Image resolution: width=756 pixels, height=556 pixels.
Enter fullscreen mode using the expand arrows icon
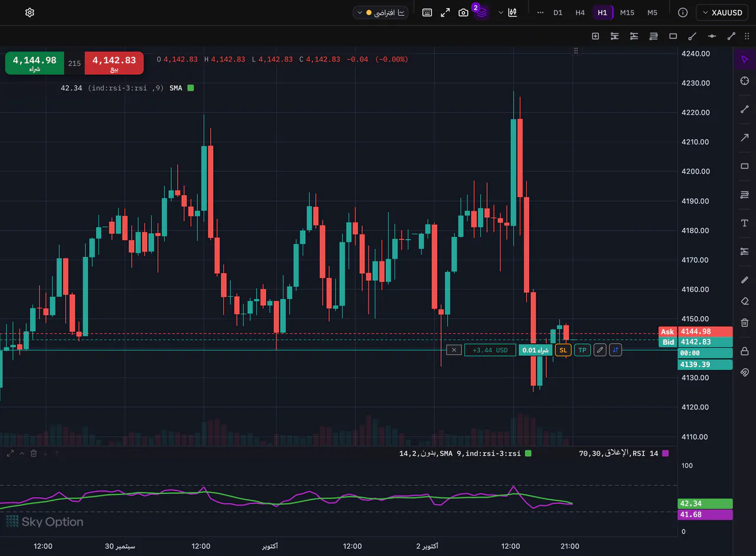[445, 12]
